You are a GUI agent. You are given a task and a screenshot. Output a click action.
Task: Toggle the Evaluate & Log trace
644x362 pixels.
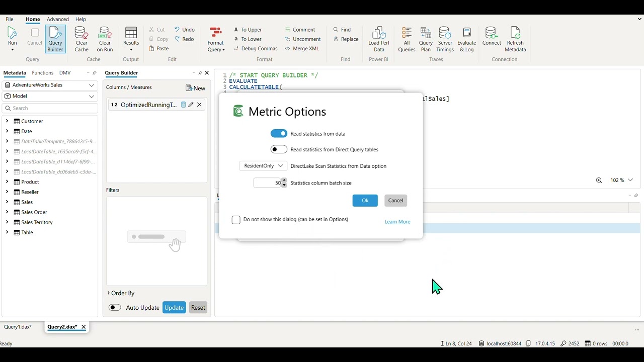tap(466, 39)
